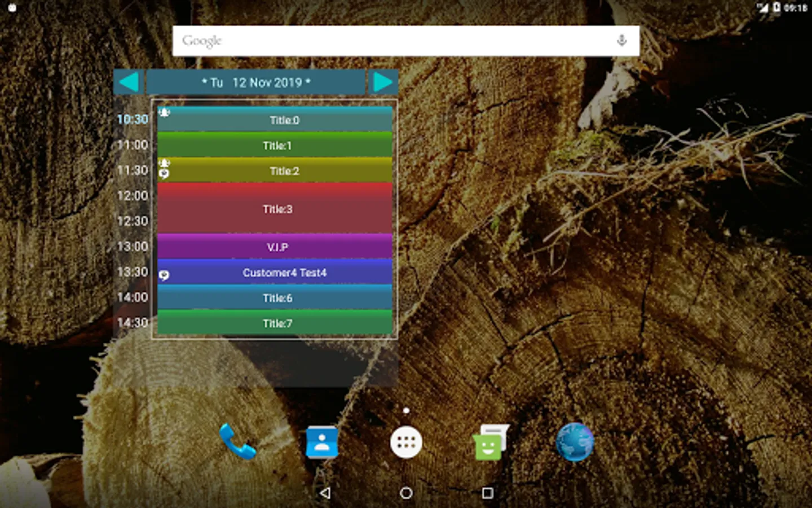Select the 13:30 time label
812x508 pixels.
(x=133, y=271)
